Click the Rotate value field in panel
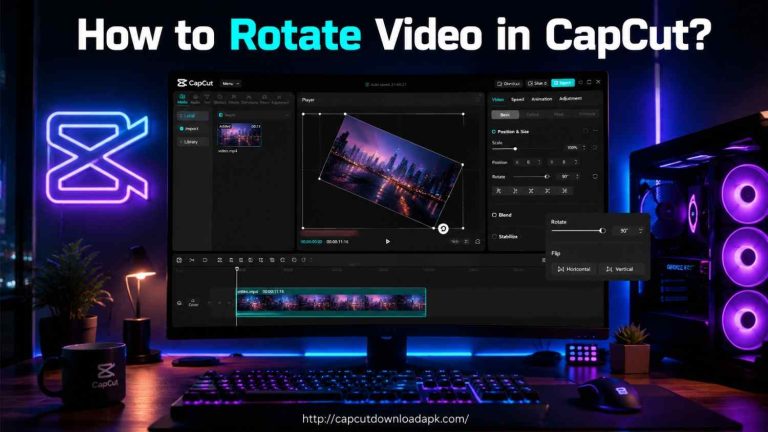 coord(565,176)
